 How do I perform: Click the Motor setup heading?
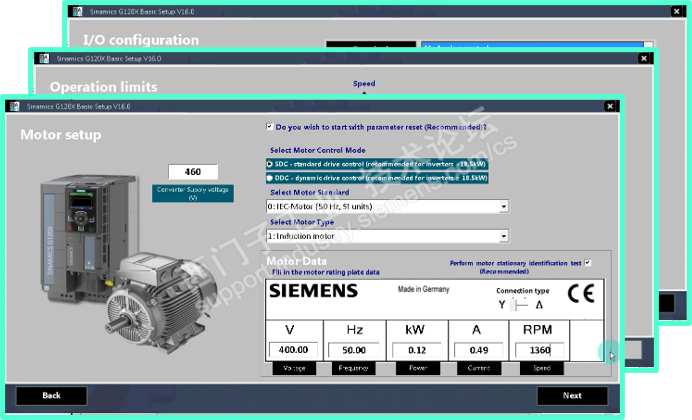tap(61, 135)
